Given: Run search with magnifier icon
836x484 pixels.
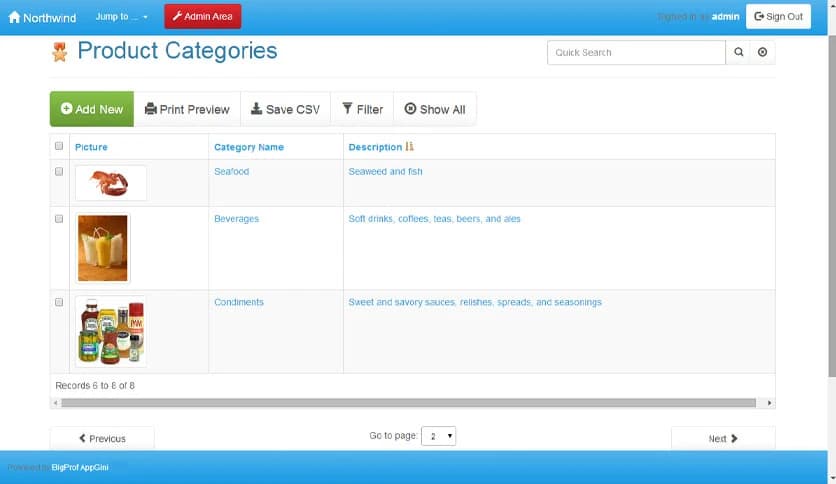Looking at the screenshot, I should coord(738,52).
